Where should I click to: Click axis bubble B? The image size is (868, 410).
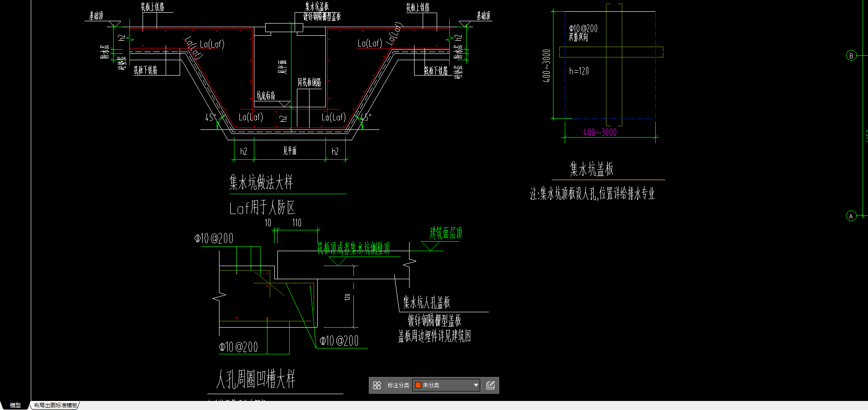[x=851, y=56]
